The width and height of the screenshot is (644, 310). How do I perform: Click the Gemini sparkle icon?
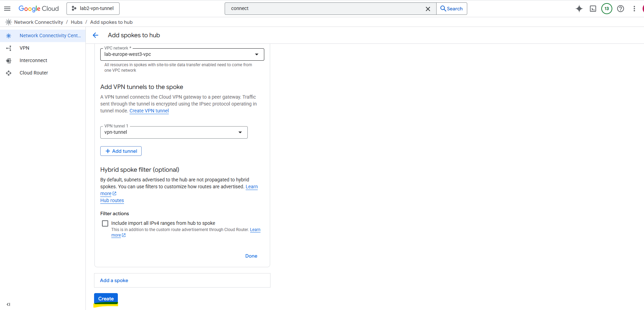(x=579, y=9)
